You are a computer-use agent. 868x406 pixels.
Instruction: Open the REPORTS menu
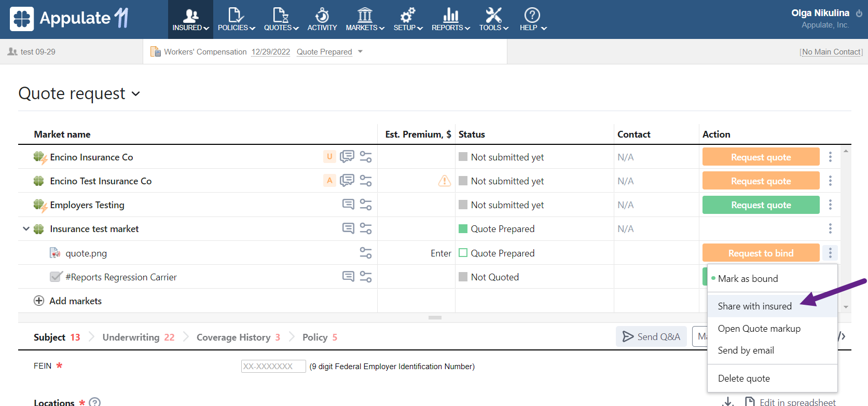(x=451, y=20)
